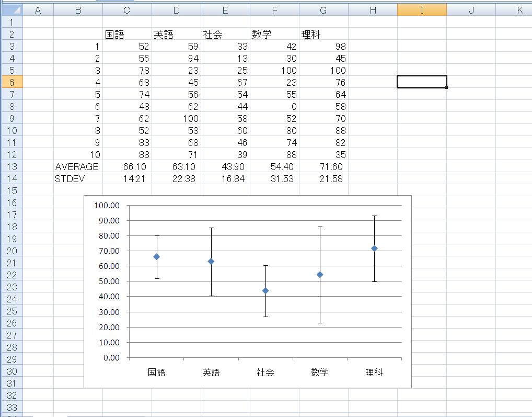The width and height of the screenshot is (532, 417).
Task: Select the active cell I6
Action: (x=421, y=82)
